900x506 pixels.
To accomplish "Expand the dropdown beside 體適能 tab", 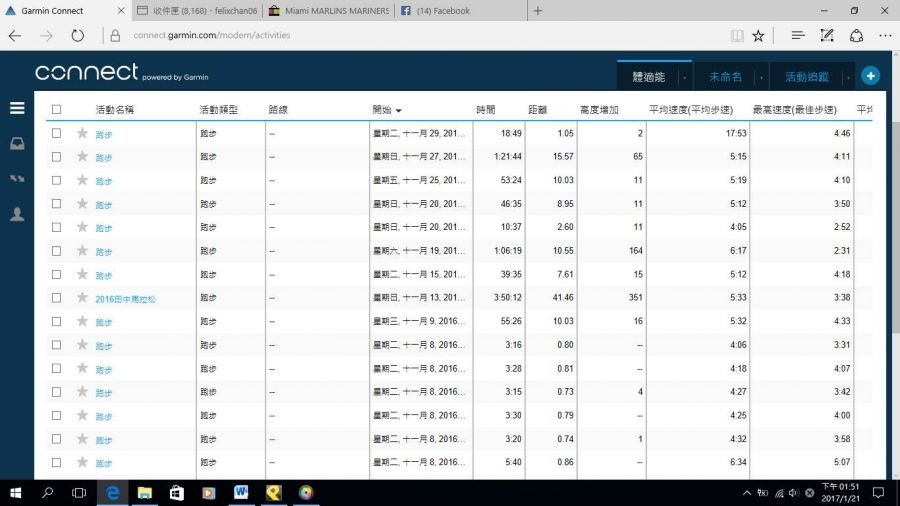I will click(684, 77).
